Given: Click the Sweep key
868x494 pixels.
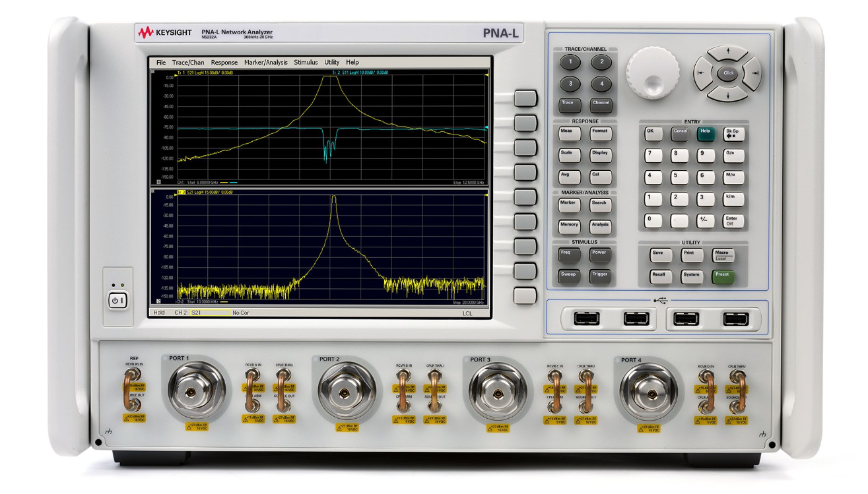Looking at the screenshot, I should pyautogui.click(x=568, y=276).
